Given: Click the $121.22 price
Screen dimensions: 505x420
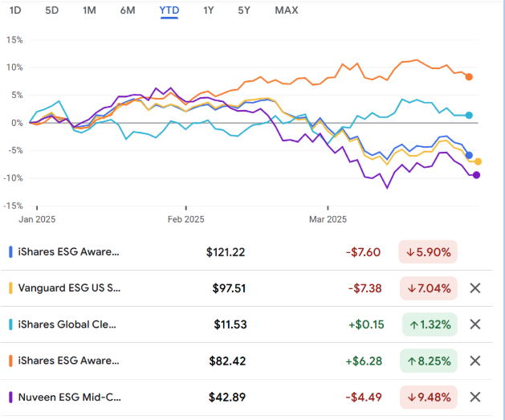Looking at the screenshot, I should click(226, 252).
